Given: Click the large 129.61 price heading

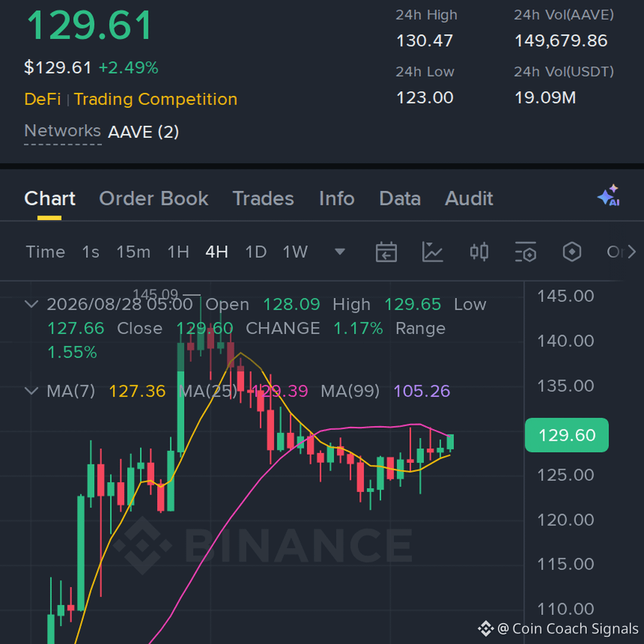Looking at the screenshot, I should [x=90, y=26].
